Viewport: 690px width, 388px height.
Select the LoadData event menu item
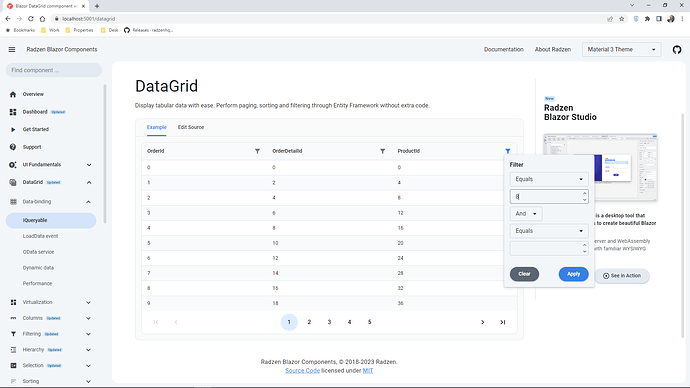tap(40, 236)
